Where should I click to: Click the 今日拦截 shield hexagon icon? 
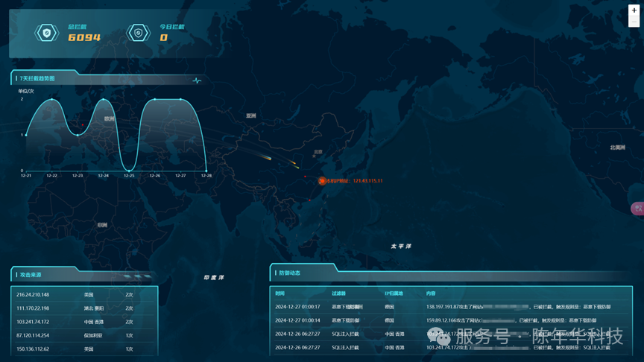click(x=138, y=33)
